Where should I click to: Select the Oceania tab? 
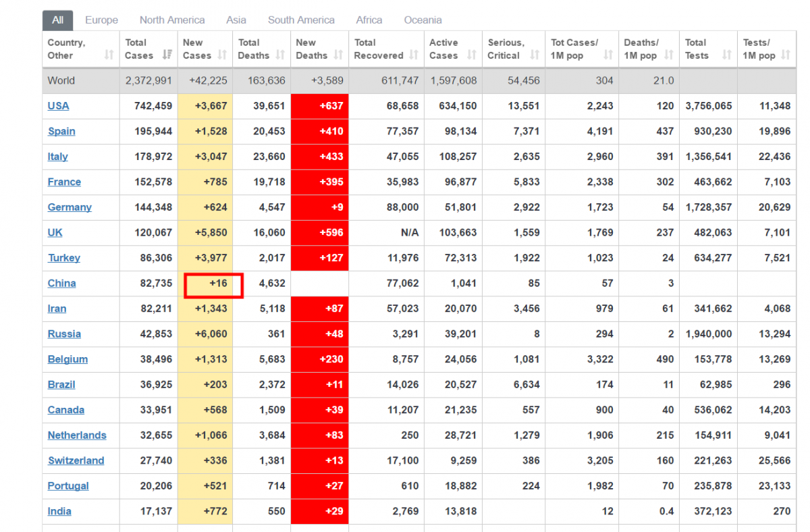(x=423, y=20)
